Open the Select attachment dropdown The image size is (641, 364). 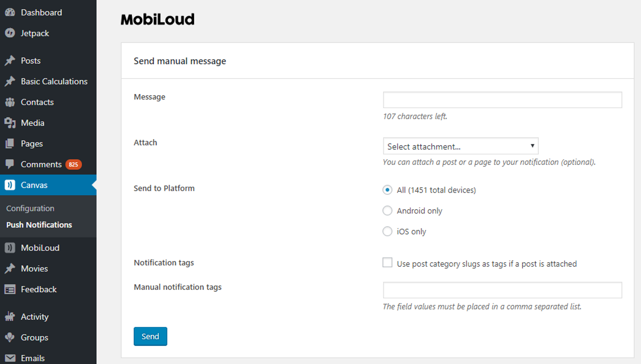pyautogui.click(x=461, y=146)
